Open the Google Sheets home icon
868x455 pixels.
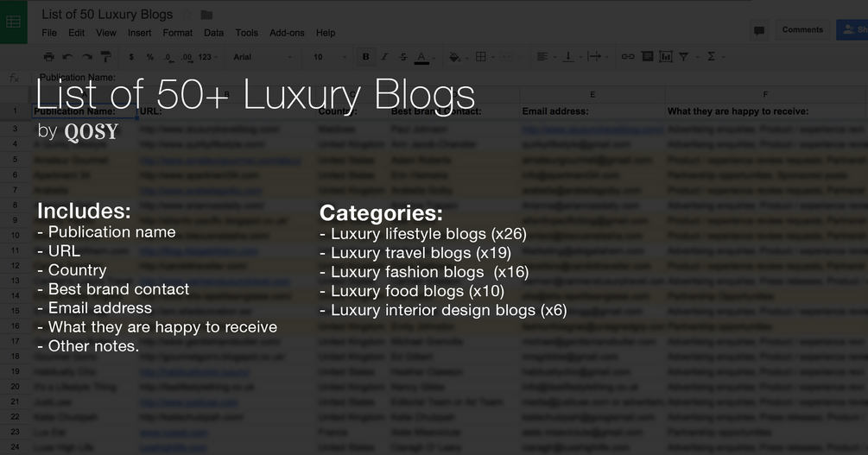(x=13, y=22)
